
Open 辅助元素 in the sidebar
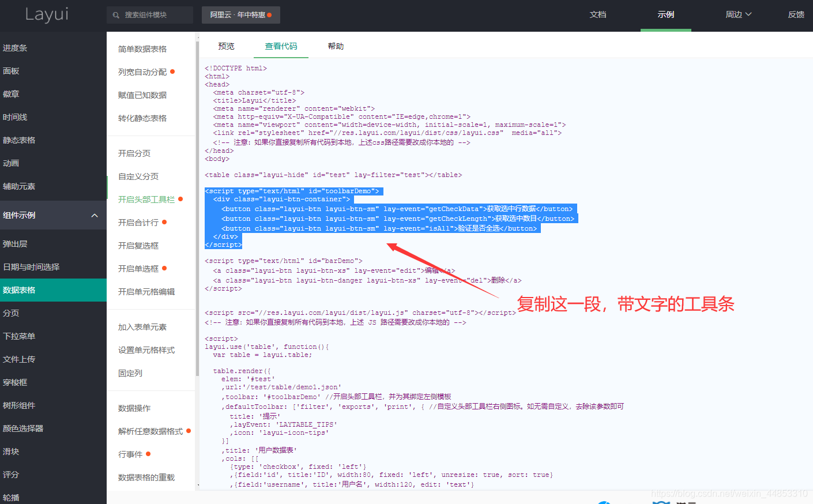click(x=53, y=186)
